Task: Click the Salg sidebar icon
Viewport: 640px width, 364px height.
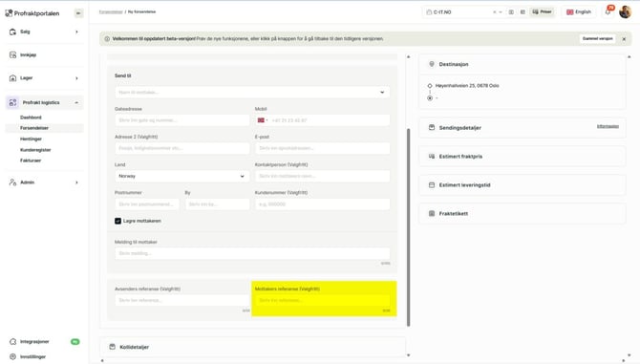Action: coord(12,32)
